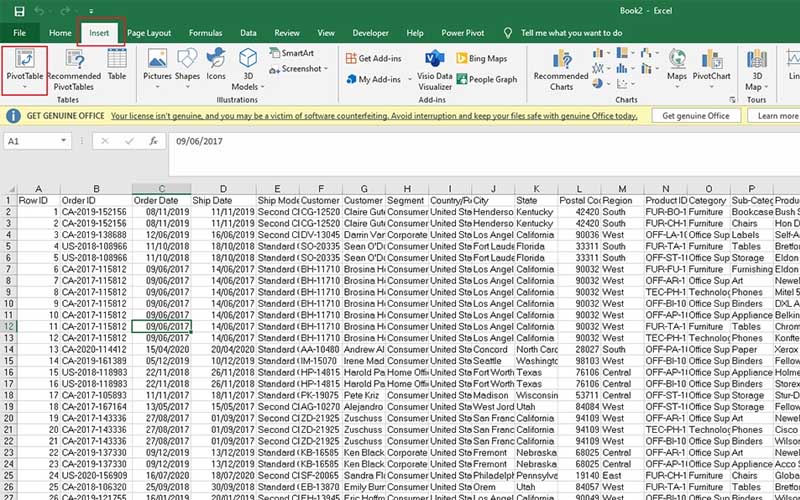Open the Power Pivot tab
Image resolution: width=800 pixels, height=500 pixels.
click(x=463, y=33)
